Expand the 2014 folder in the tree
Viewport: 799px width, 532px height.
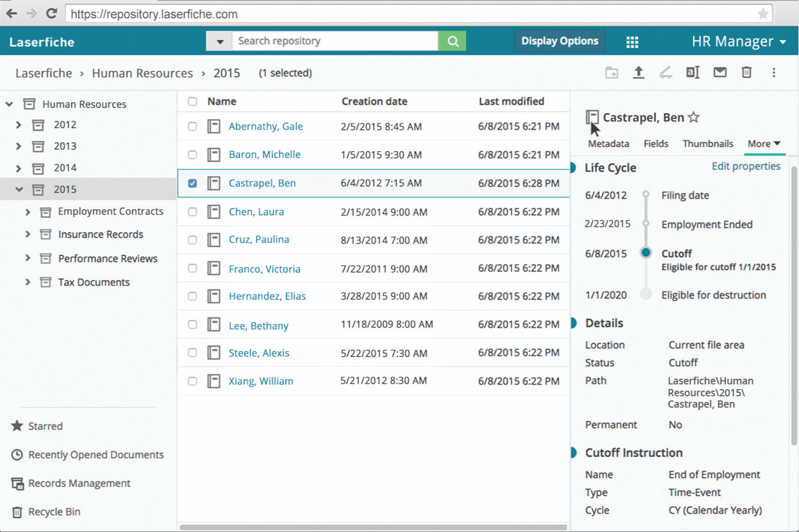pyautogui.click(x=19, y=168)
